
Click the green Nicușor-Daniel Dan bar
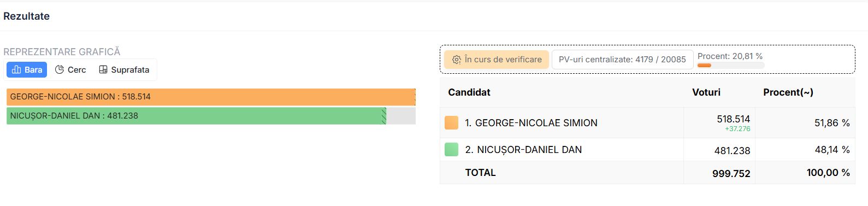(196, 116)
